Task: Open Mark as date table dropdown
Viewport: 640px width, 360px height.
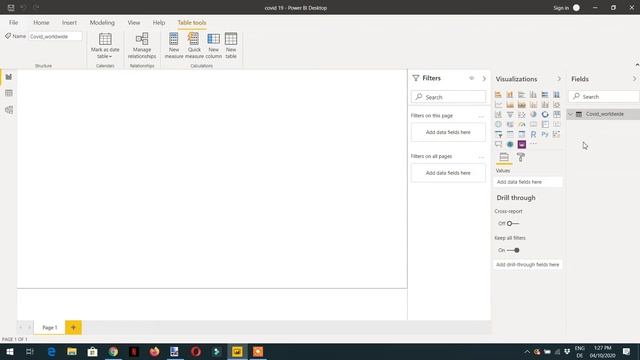Action: pos(105,46)
